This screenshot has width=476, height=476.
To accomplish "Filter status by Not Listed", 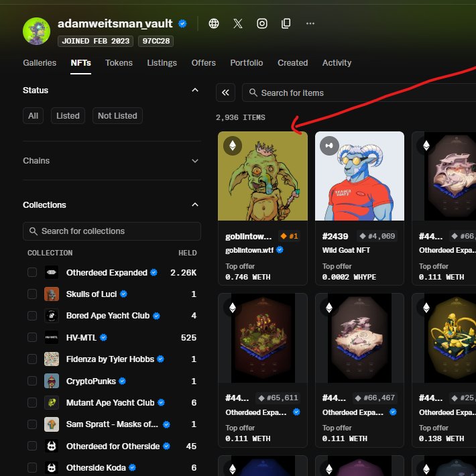I will coord(117,116).
